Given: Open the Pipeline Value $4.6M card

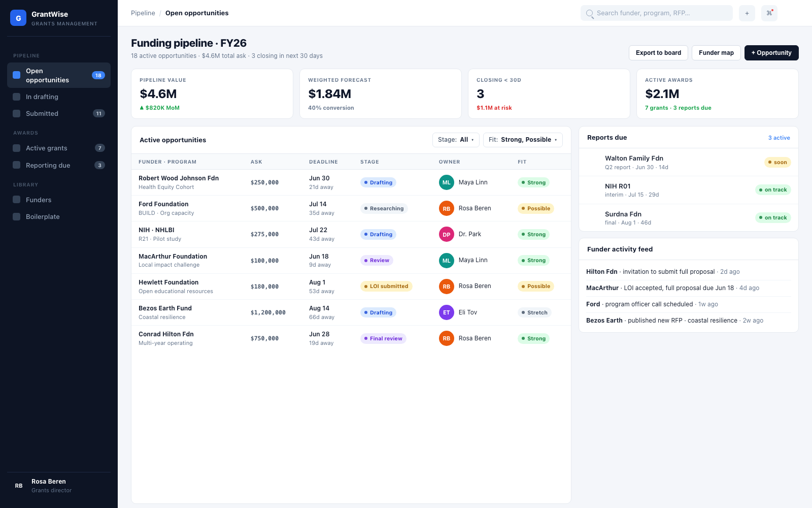Looking at the screenshot, I should (212, 94).
